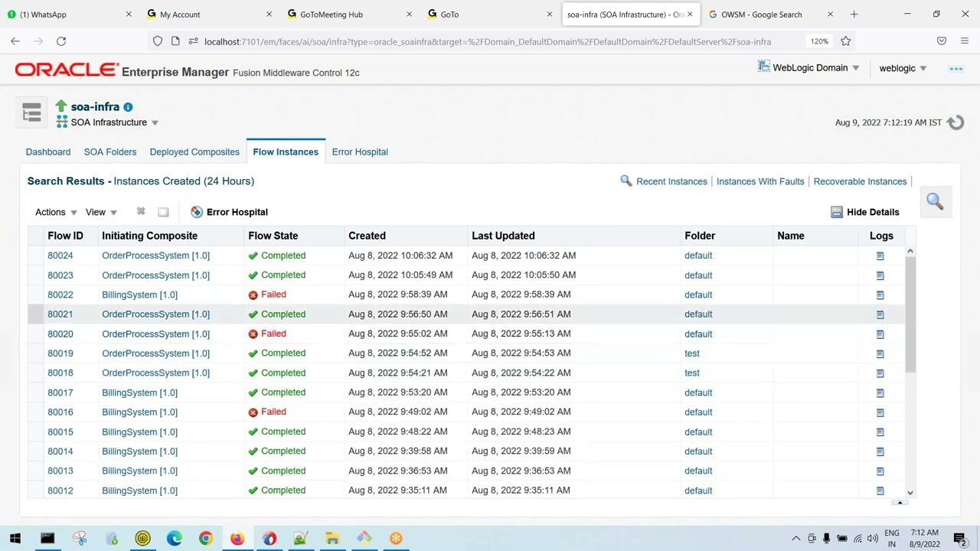Open the Deployed Composites tab
Image resolution: width=980 pixels, height=551 pixels.
tap(194, 152)
